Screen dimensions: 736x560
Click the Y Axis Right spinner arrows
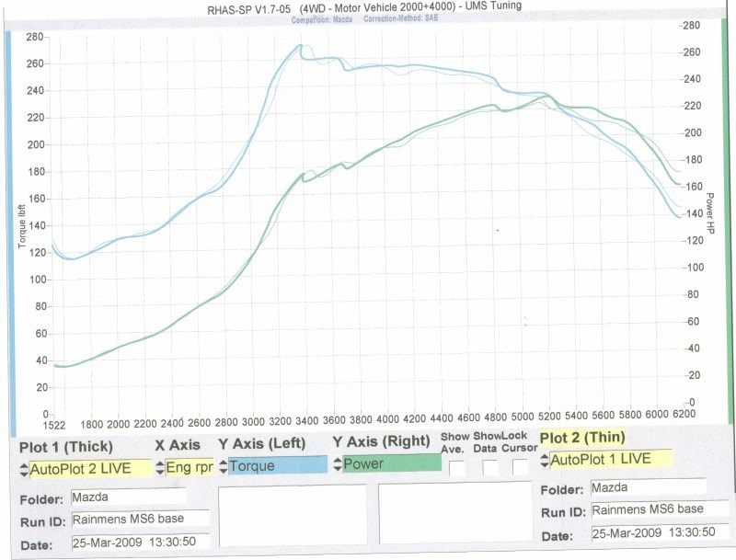pyautogui.click(x=337, y=464)
